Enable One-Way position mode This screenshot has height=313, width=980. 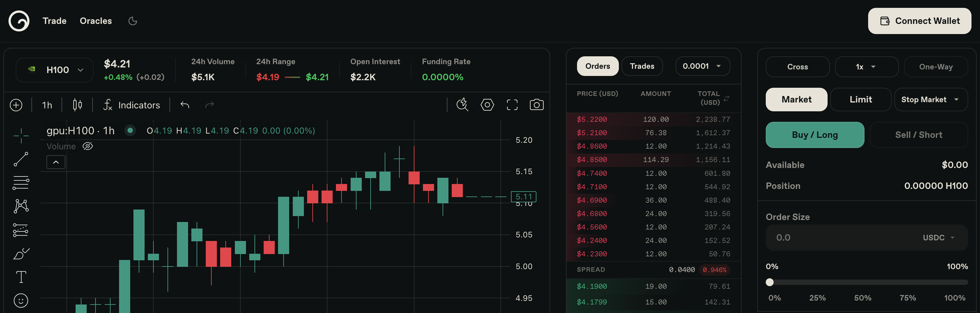pyautogui.click(x=936, y=67)
